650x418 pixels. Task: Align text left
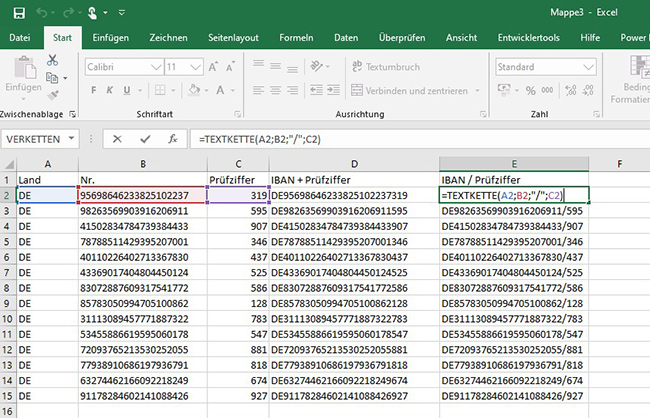pos(259,90)
